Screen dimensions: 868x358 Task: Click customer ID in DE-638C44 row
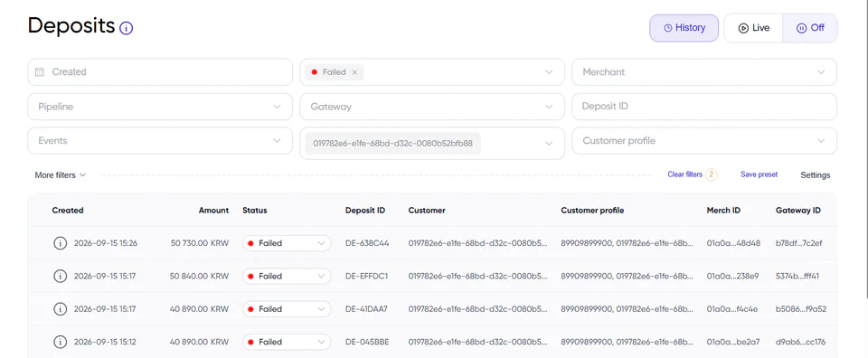477,243
